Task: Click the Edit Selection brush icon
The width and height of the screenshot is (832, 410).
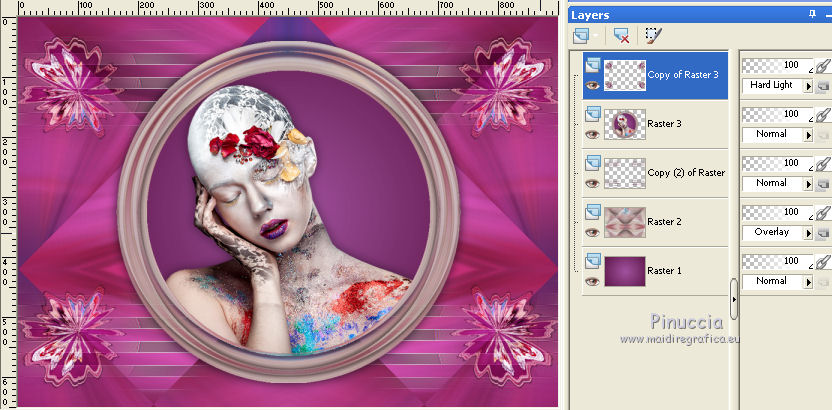Action: point(654,36)
